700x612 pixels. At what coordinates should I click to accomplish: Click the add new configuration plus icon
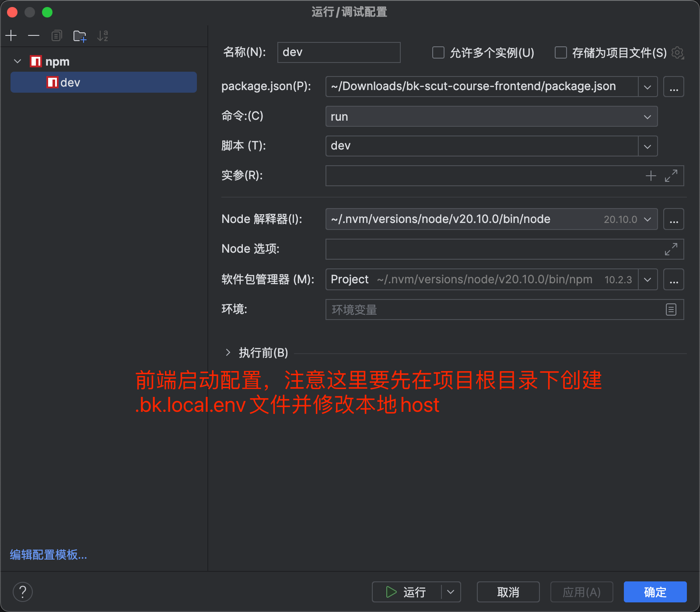(11, 35)
